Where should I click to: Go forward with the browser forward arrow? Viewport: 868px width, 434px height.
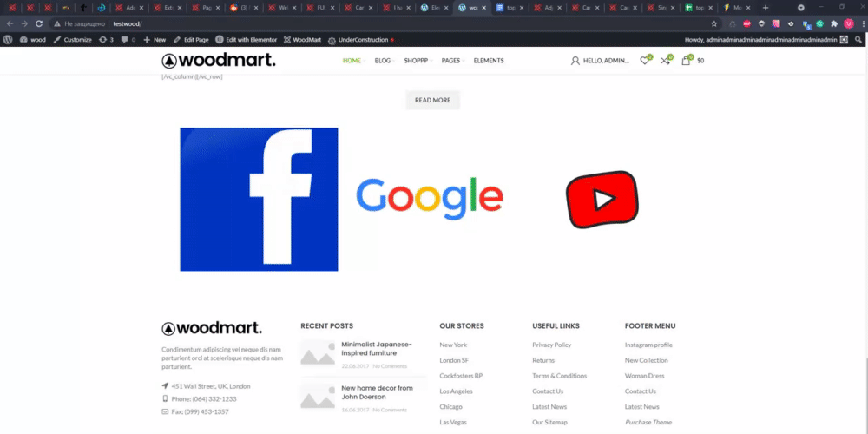click(23, 23)
